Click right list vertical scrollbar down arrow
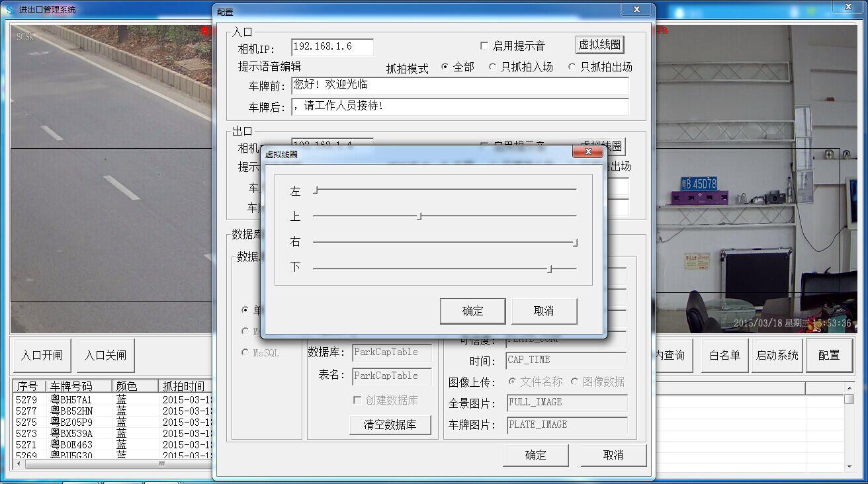868x484 pixels. [849, 467]
